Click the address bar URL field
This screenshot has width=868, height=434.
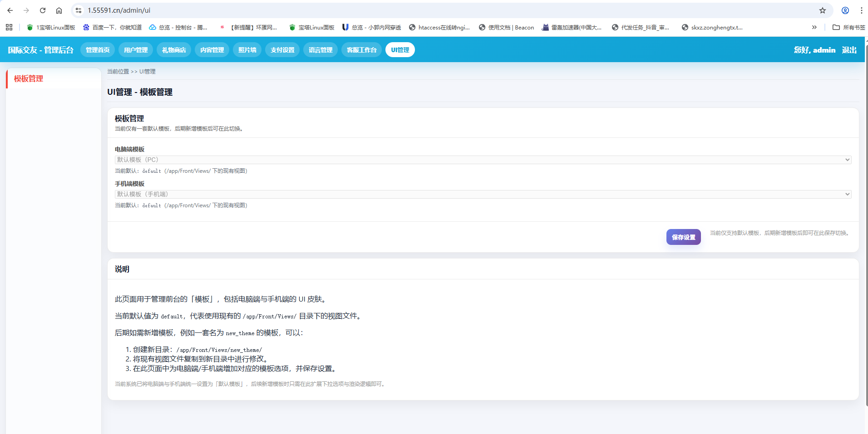409,10
